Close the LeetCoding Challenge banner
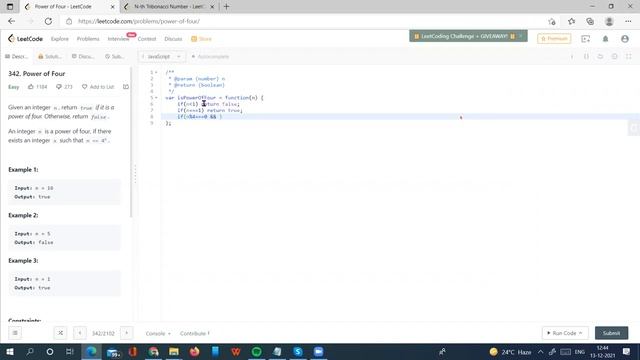 [x=521, y=36]
